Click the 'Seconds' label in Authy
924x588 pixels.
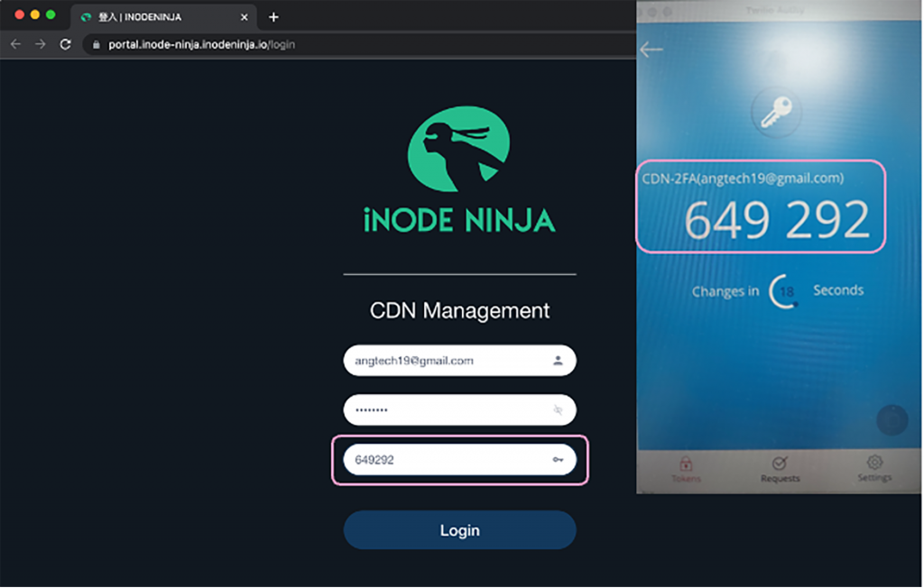(838, 290)
